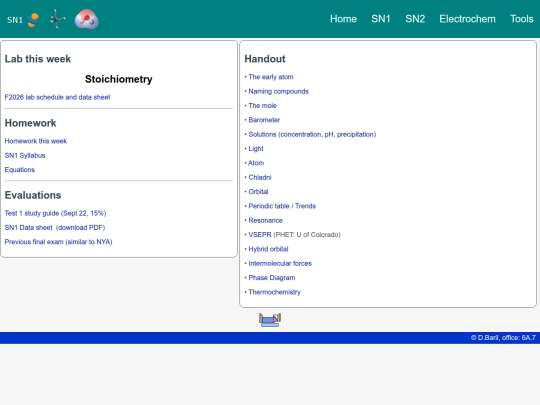Viewport: 540px width, 405px height.
Task: Open the Resonance handout
Action: (266, 220)
